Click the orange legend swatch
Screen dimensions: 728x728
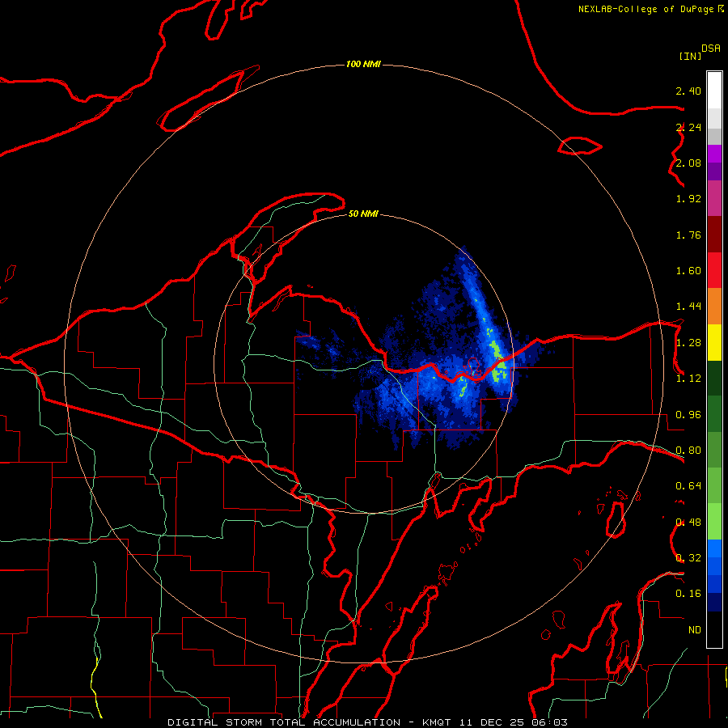coord(714,307)
